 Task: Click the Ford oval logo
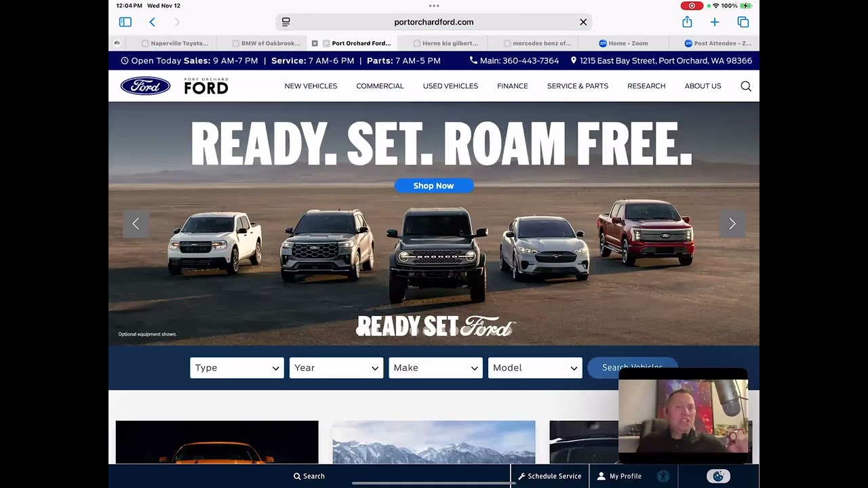[x=145, y=86]
